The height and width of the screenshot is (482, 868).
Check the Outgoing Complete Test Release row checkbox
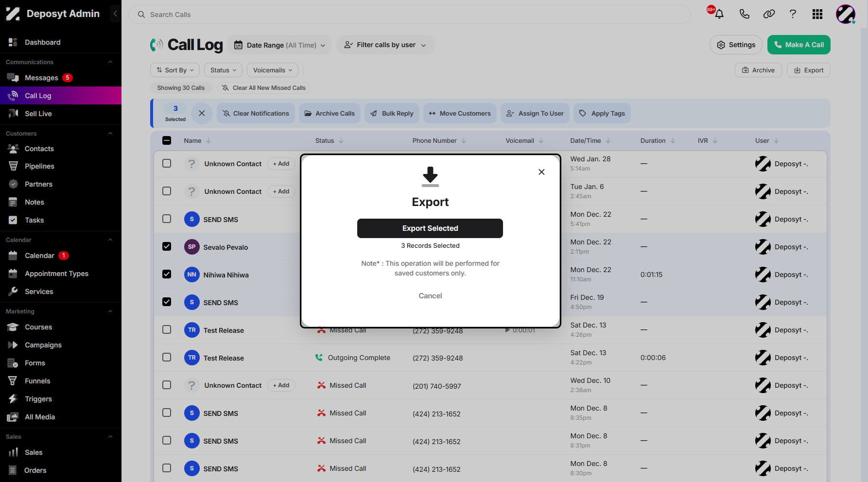(x=167, y=357)
